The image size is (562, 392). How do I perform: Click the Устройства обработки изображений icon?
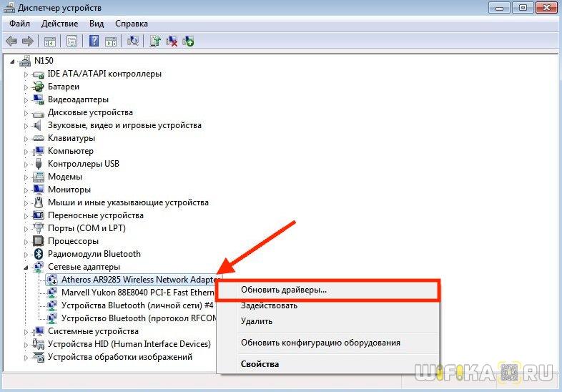pyautogui.click(x=38, y=357)
